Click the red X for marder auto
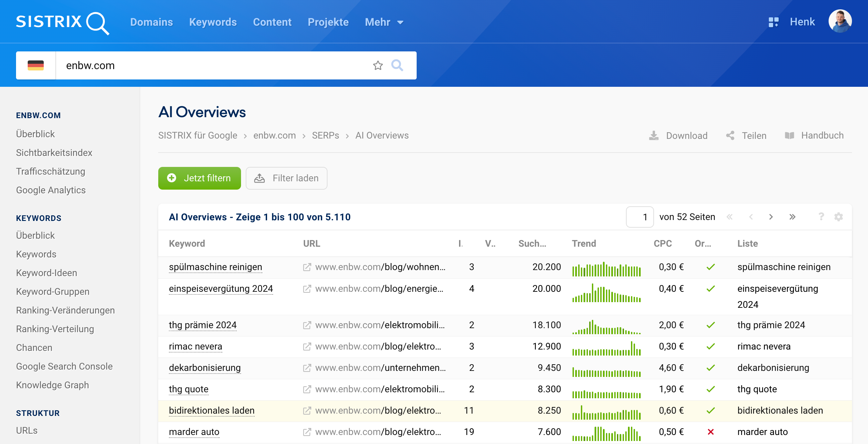The height and width of the screenshot is (444, 868). click(711, 432)
